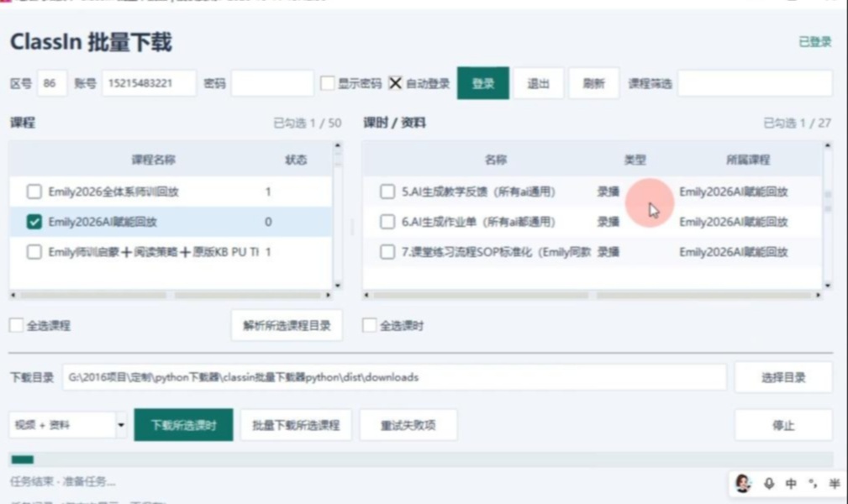Click the 所属课程 column header
848x504 pixels.
pyautogui.click(x=748, y=160)
